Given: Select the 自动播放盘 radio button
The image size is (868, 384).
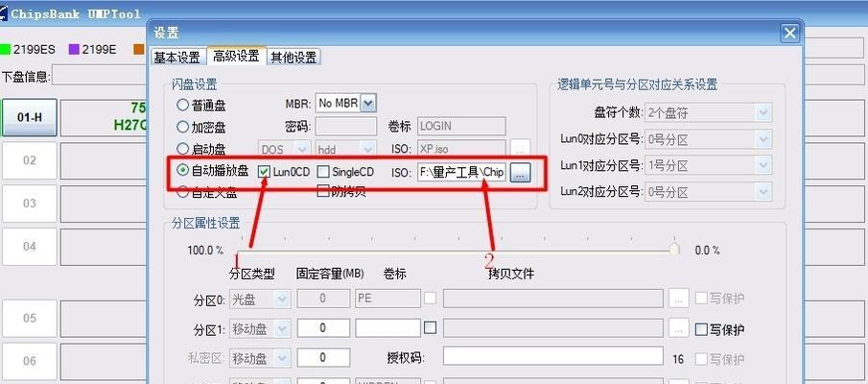Looking at the screenshot, I should pyautogui.click(x=182, y=171).
